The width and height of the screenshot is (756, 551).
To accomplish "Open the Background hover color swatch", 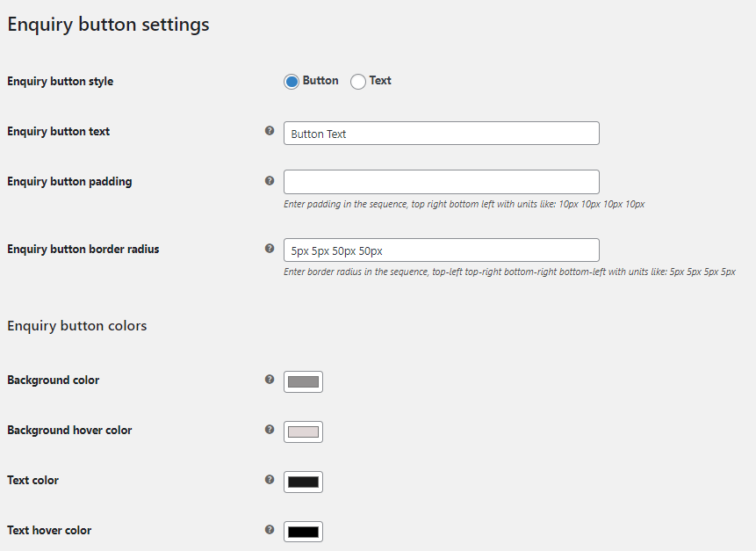I will coord(303,431).
